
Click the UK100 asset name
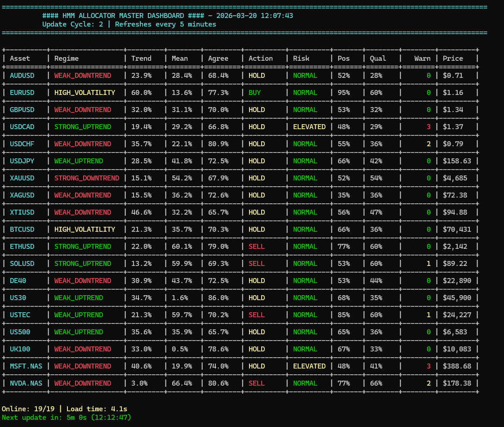(20, 349)
